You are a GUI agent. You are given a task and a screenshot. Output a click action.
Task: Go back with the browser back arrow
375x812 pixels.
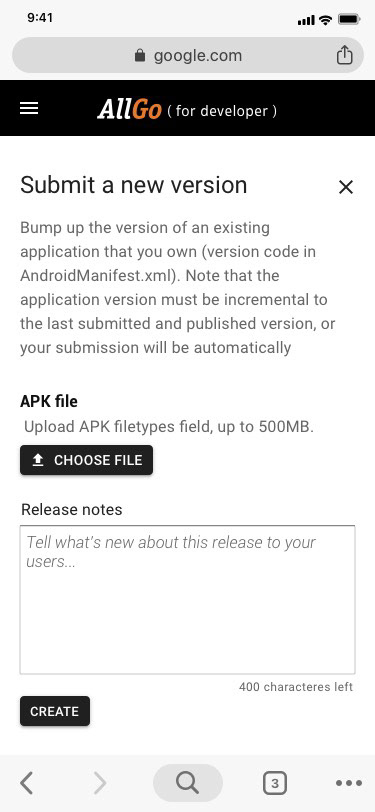pyautogui.click(x=26, y=783)
